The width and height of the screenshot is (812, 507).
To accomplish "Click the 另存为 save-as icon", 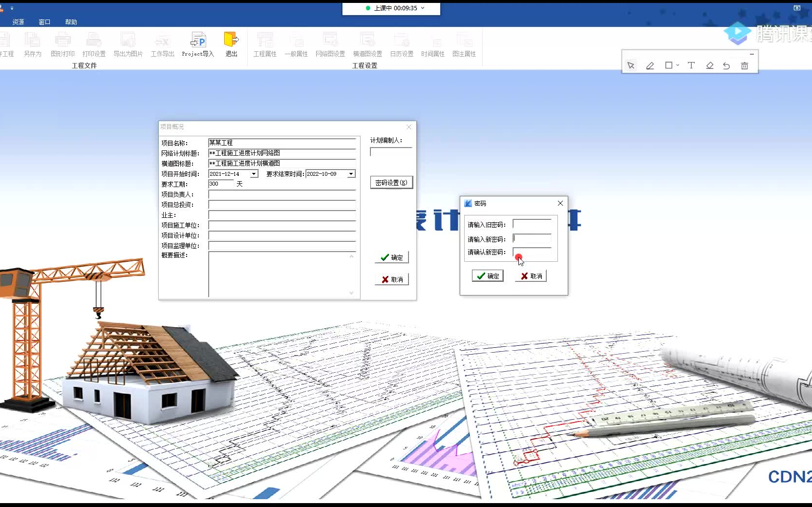I will 33,44.
